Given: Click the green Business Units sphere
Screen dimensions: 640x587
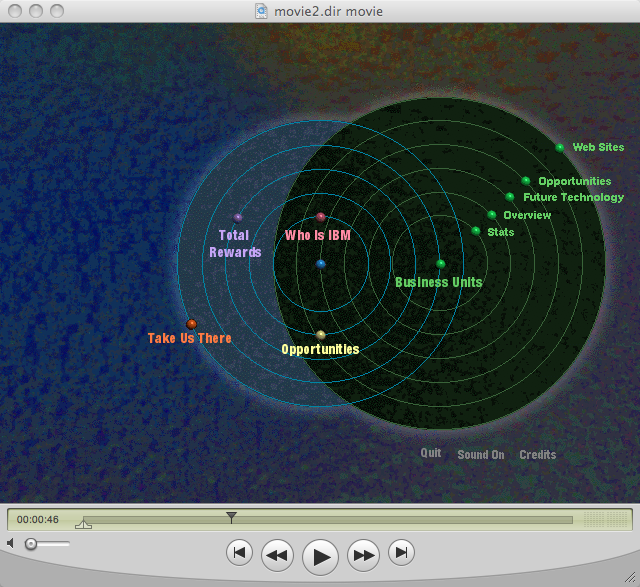Looking at the screenshot, I should pos(440,264).
